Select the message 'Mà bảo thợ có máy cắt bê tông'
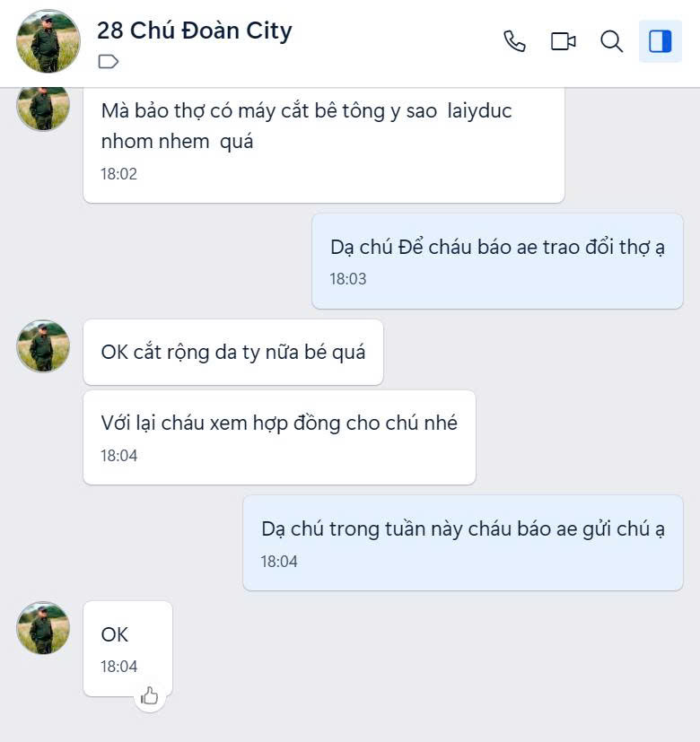The image size is (700, 742). pyautogui.click(x=306, y=127)
